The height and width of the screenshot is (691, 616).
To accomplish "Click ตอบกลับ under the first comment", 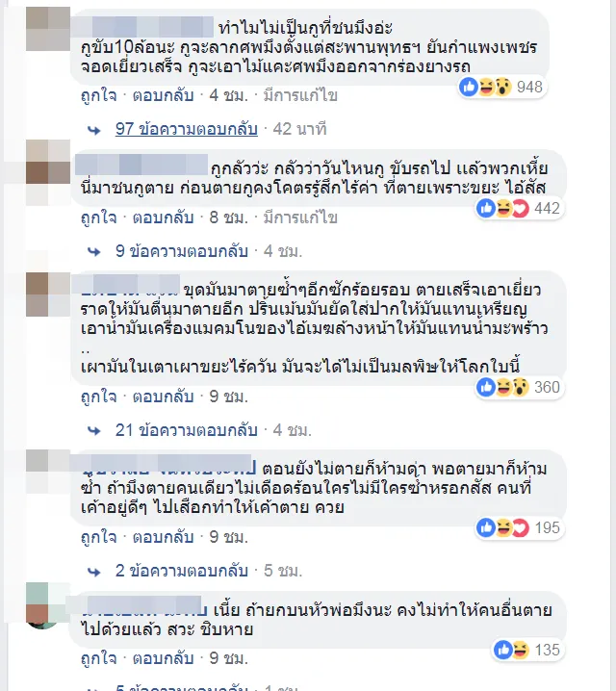I will tap(164, 95).
